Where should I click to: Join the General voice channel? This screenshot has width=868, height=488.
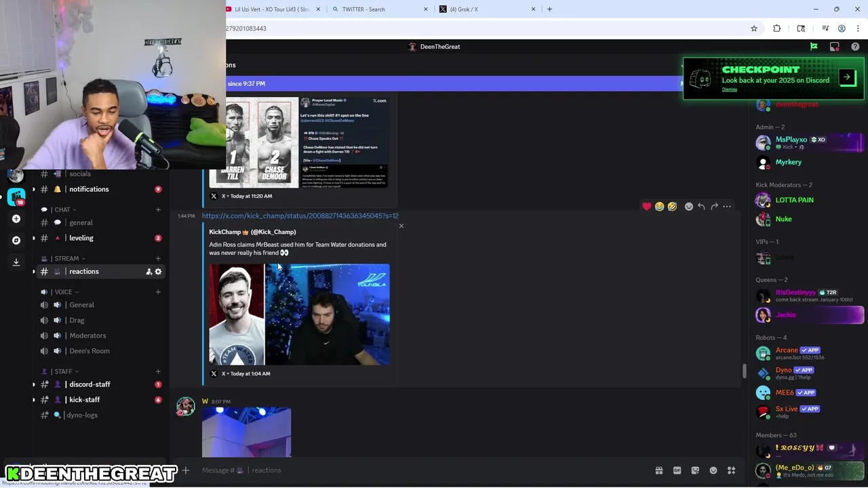coord(81,306)
